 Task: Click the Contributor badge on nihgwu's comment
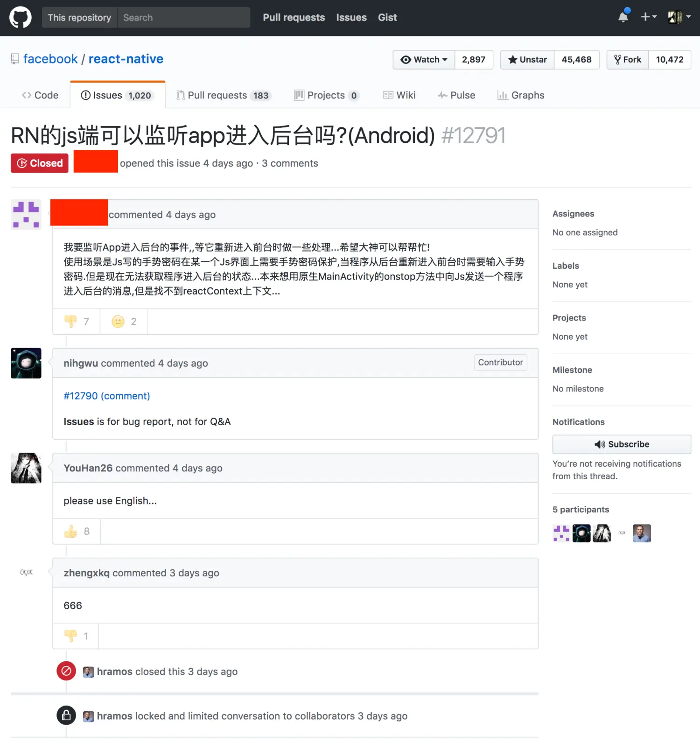click(500, 363)
